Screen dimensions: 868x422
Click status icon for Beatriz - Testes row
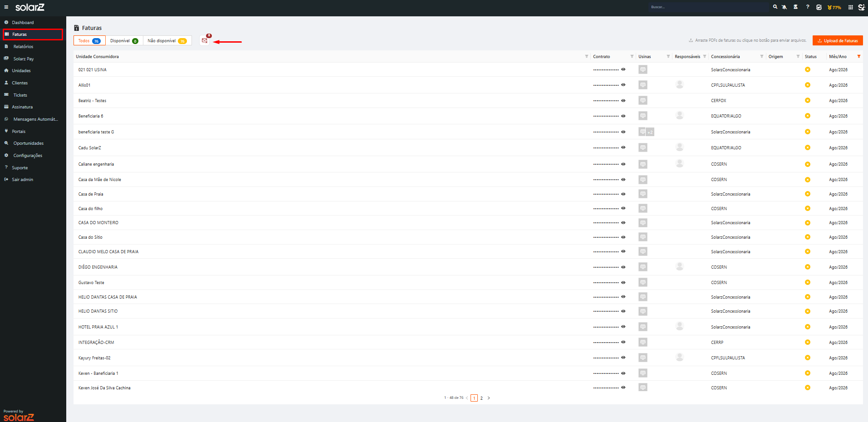point(808,100)
